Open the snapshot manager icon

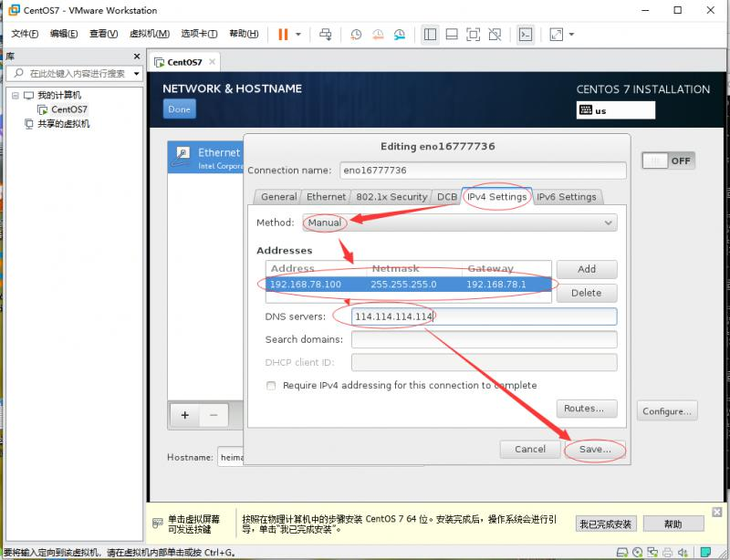[x=400, y=35]
